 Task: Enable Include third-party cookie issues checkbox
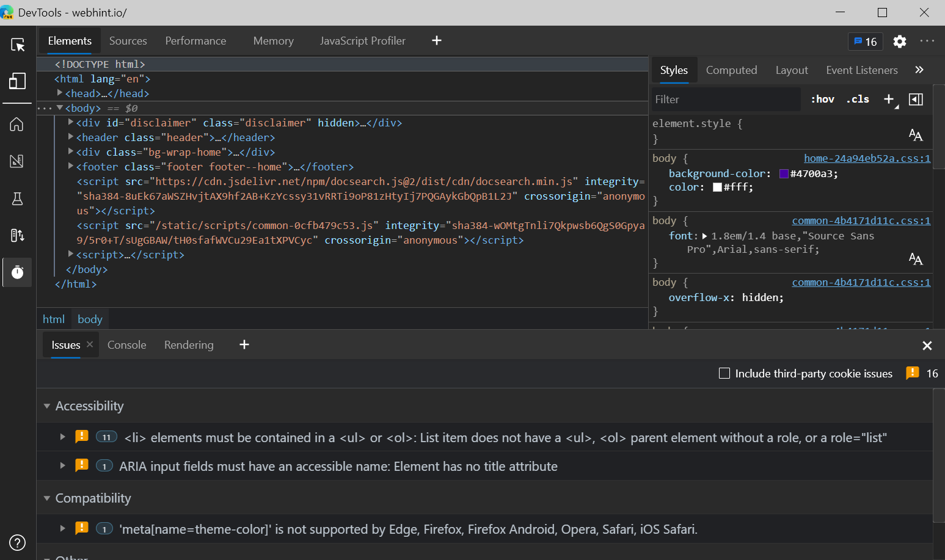coord(724,373)
